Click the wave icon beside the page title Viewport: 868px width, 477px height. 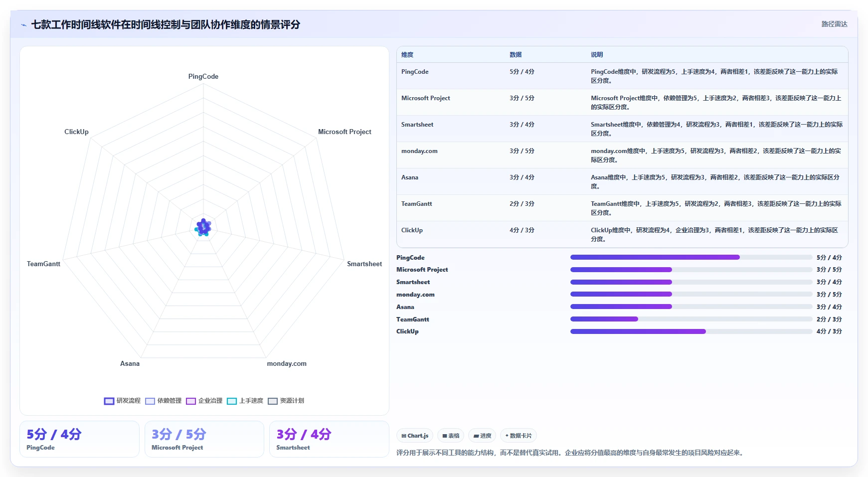point(23,25)
